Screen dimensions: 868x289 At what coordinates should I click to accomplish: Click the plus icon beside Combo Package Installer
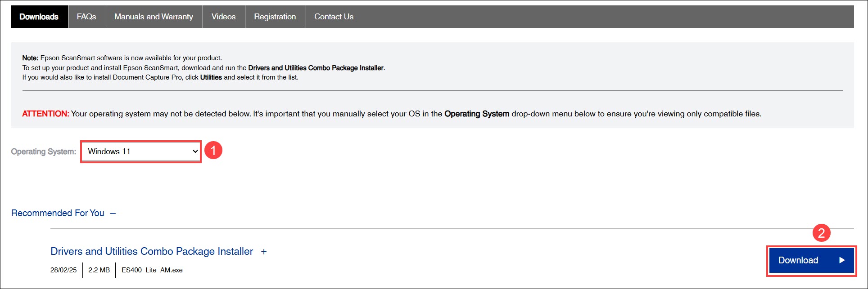264,252
